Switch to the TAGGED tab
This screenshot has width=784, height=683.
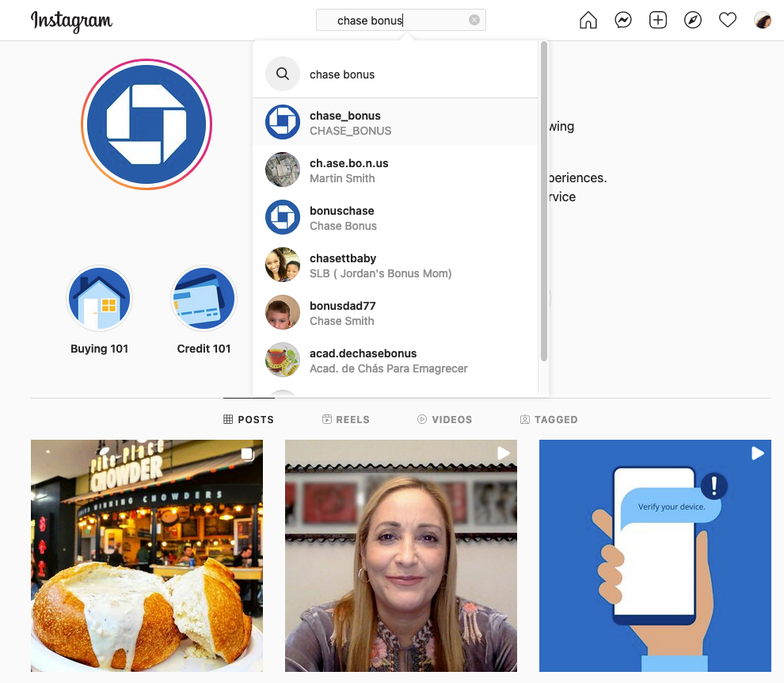(549, 419)
